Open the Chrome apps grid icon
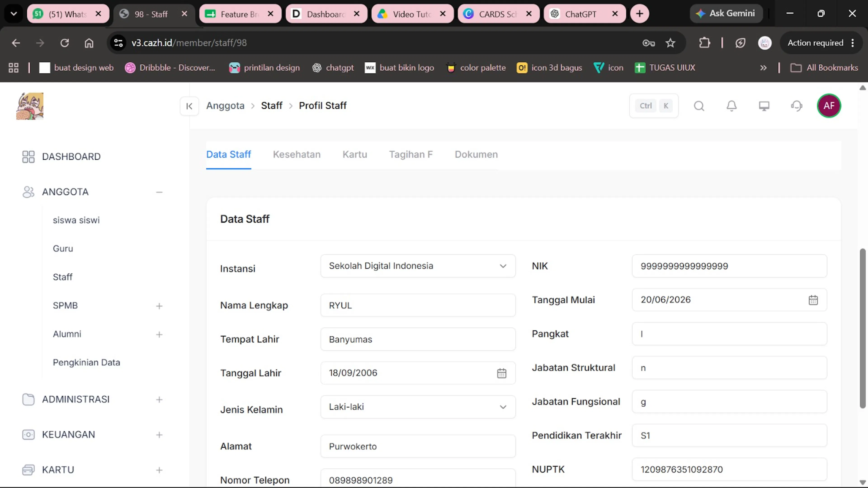This screenshot has width=868, height=488. tap(14, 68)
